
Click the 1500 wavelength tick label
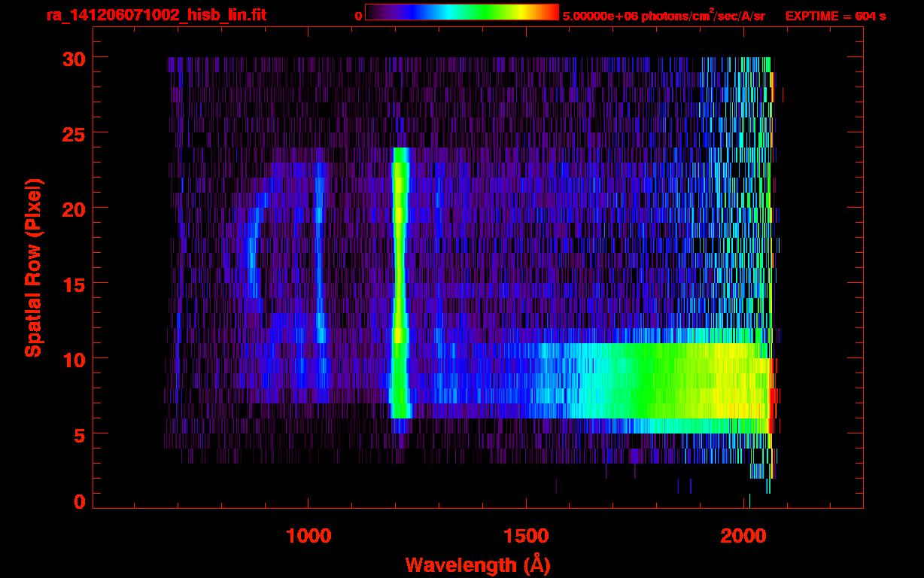527,536
